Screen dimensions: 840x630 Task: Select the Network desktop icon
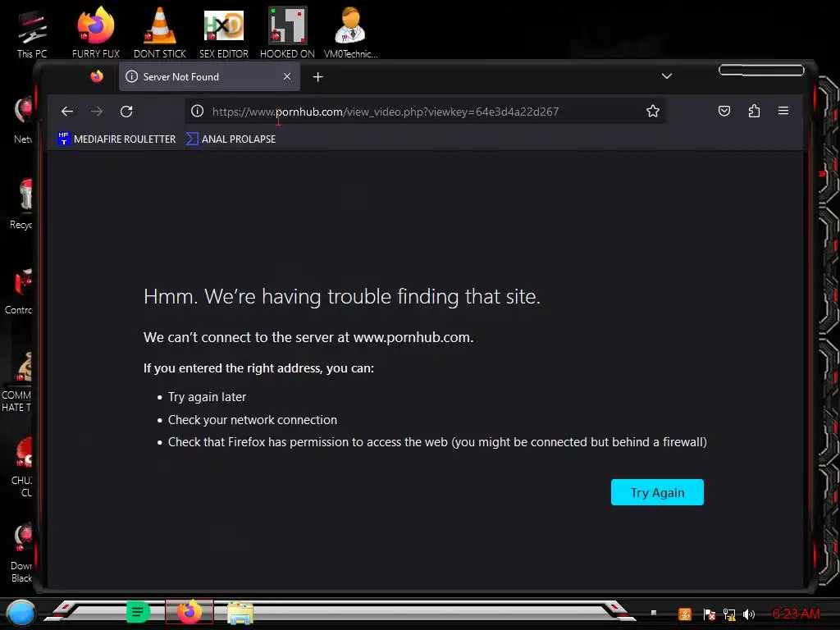[x=22, y=121]
